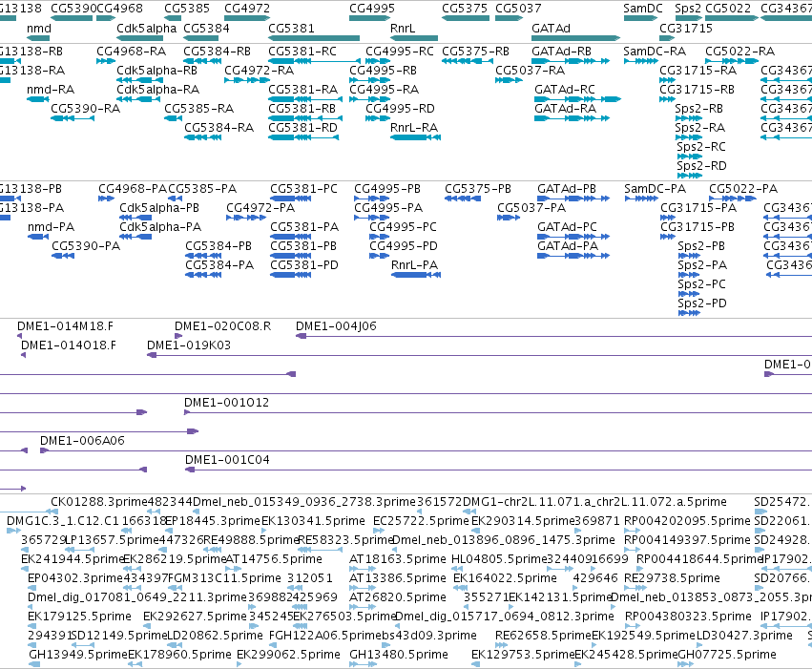The image size is (812, 669).
Task: Click the LP13657.5prime EST label
Action: [x=111, y=540]
